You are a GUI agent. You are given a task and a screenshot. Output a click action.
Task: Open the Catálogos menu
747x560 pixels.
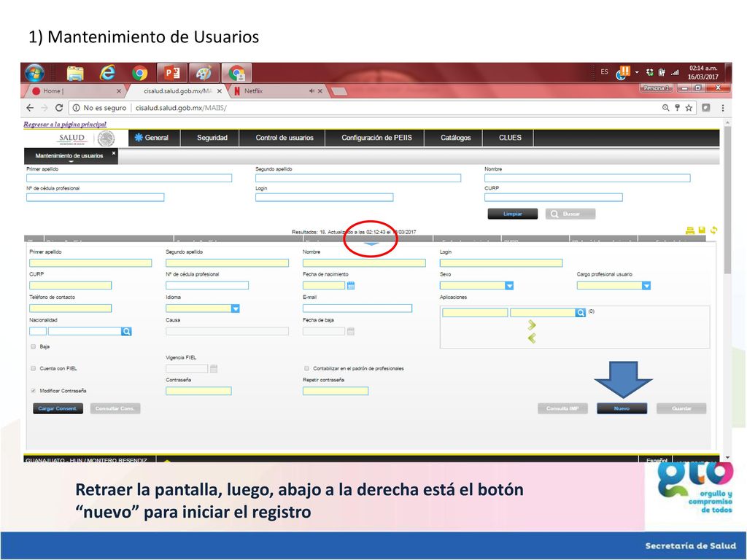pyautogui.click(x=455, y=138)
